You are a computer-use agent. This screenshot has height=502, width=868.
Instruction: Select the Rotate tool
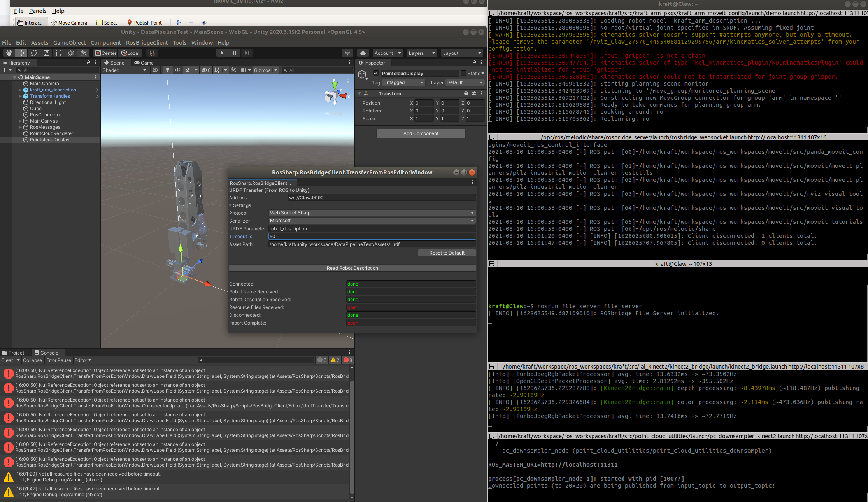point(34,53)
